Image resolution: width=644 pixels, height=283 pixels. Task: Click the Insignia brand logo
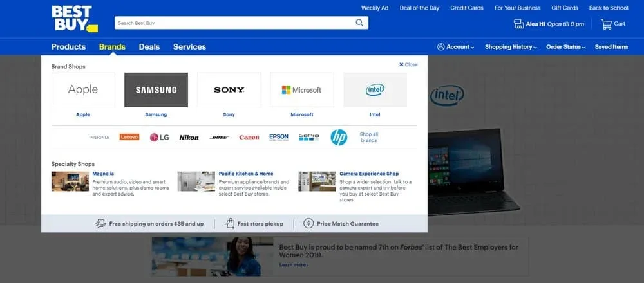(99, 138)
